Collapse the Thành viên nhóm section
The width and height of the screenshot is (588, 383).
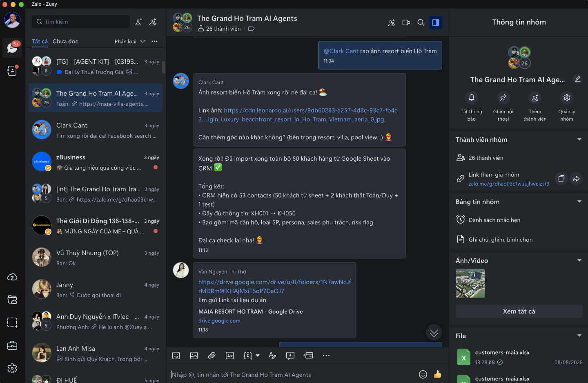click(x=579, y=139)
